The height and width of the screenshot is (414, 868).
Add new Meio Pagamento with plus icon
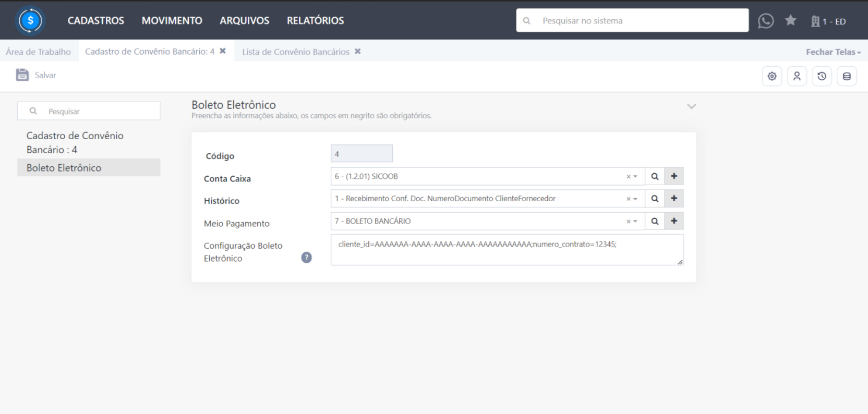pyautogui.click(x=674, y=221)
